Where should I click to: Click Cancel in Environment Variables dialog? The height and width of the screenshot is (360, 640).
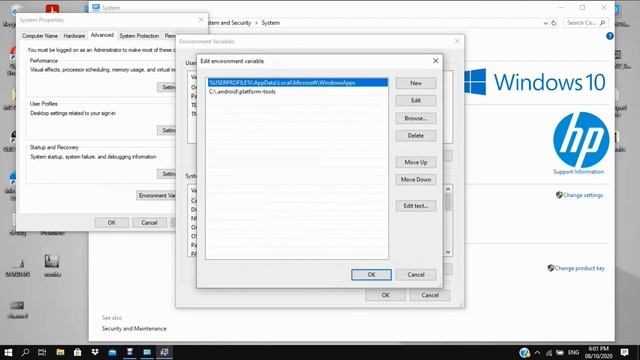pyautogui.click(x=430, y=295)
